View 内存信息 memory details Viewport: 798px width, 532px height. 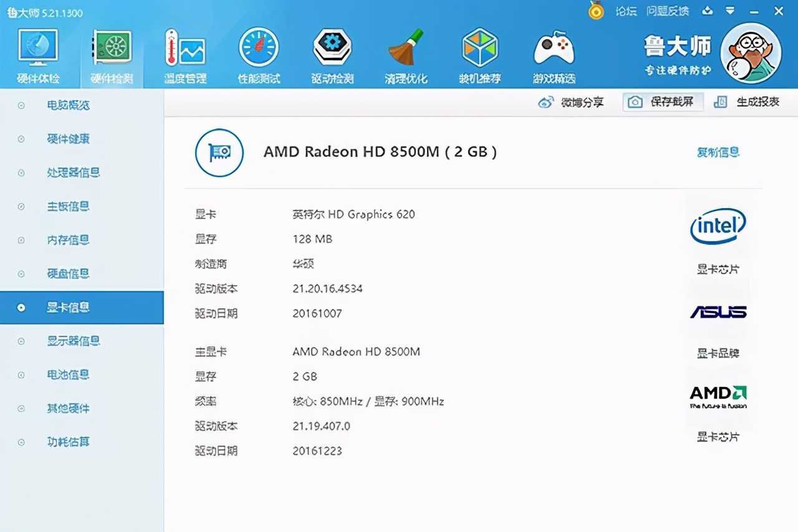click(x=68, y=240)
